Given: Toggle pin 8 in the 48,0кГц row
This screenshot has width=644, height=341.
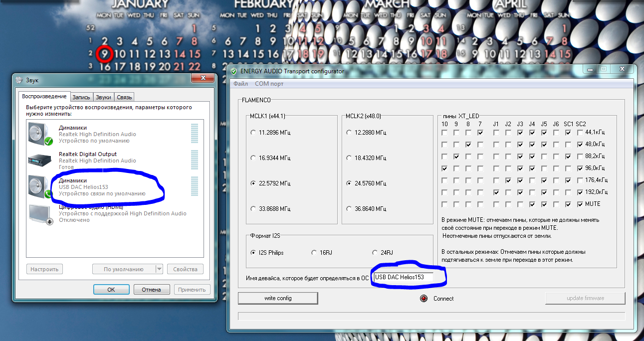Looking at the screenshot, I should pos(468,145).
